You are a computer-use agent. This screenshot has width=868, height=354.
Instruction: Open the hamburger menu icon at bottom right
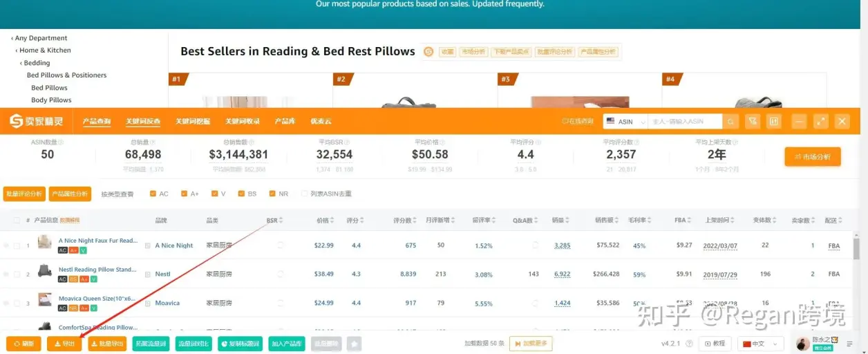coord(849,344)
